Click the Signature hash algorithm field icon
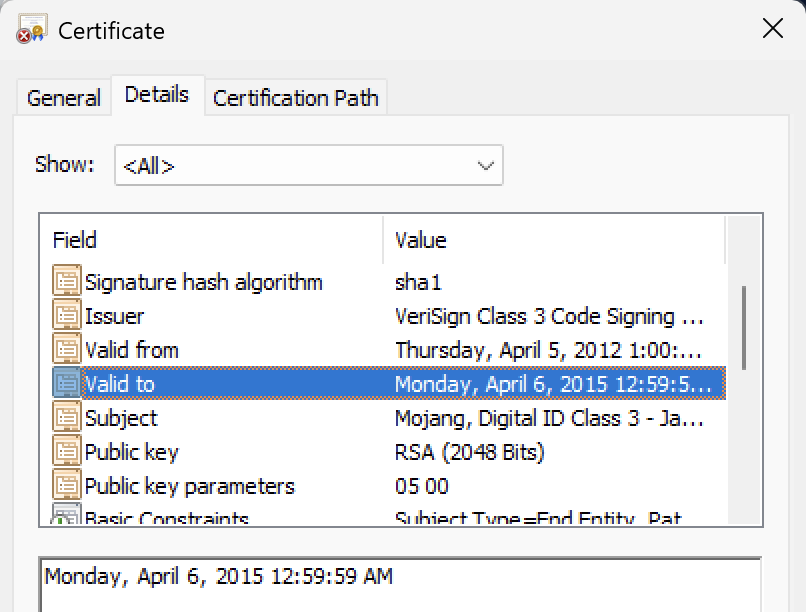Viewport: 806px width, 612px height. [66, 282]
